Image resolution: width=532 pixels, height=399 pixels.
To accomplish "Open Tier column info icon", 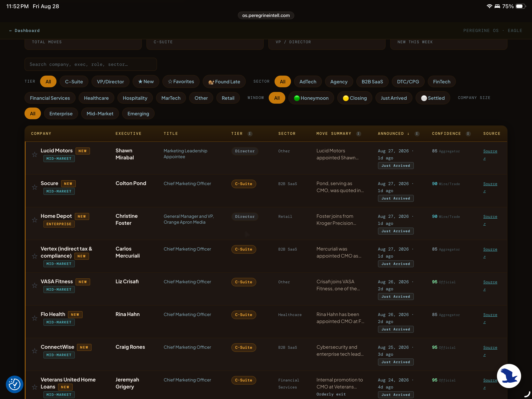I will 250,134.
